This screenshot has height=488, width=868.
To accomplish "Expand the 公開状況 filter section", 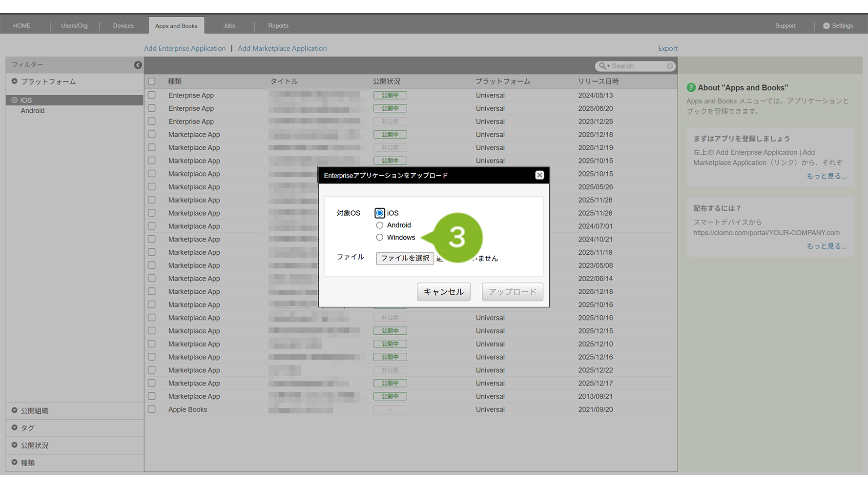I will click(15, 446).
